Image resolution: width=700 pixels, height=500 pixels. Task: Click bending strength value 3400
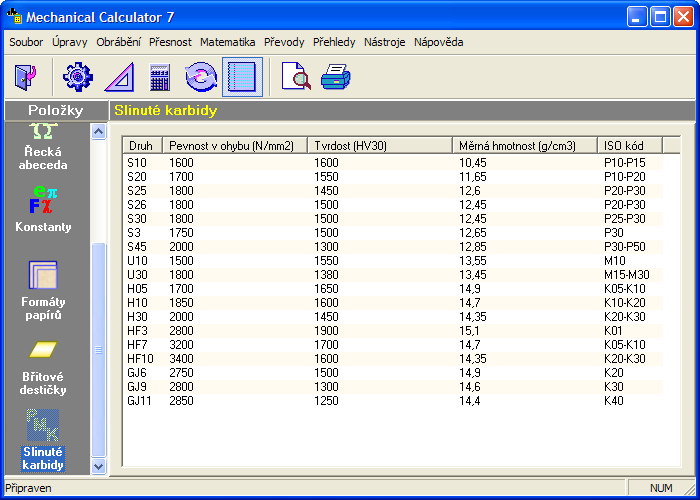[x=181, y=358]
